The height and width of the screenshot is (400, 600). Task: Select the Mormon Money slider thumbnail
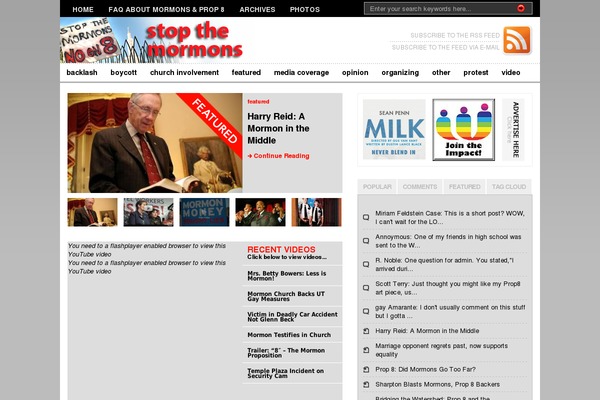tap(204, 212)
